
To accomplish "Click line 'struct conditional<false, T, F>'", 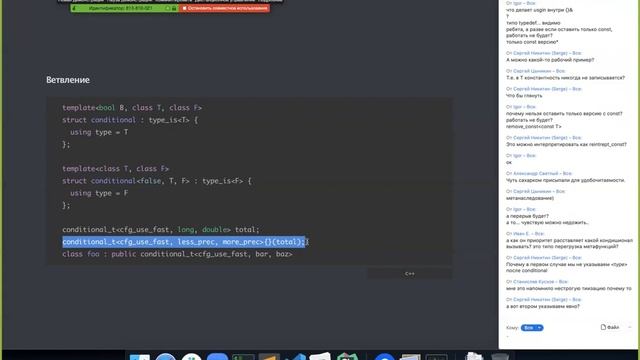I will tap(157, 181).
